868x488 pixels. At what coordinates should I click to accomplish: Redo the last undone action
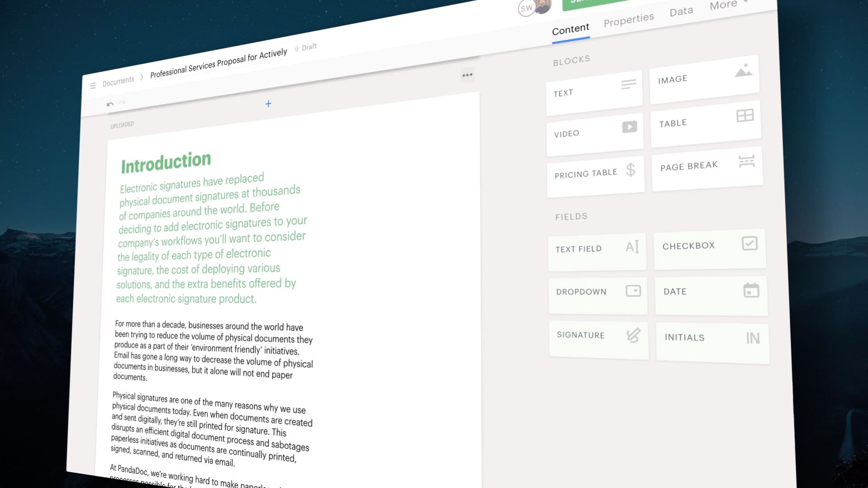pos(122,103)
